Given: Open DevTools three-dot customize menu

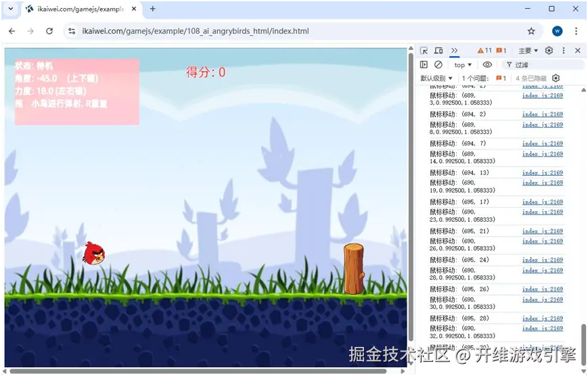Looking at the screenshot, I should (563, 50).
